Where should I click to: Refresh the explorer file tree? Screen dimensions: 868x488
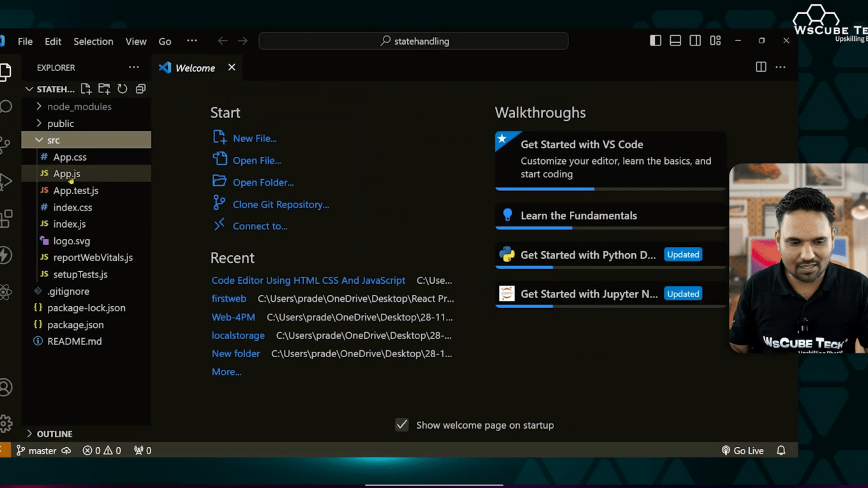123,89
